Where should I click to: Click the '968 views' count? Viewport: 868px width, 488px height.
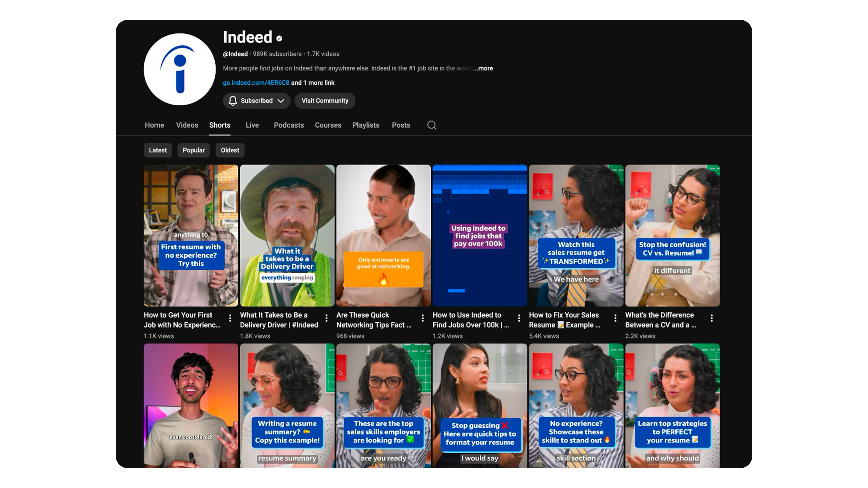[x=350, y=336]
